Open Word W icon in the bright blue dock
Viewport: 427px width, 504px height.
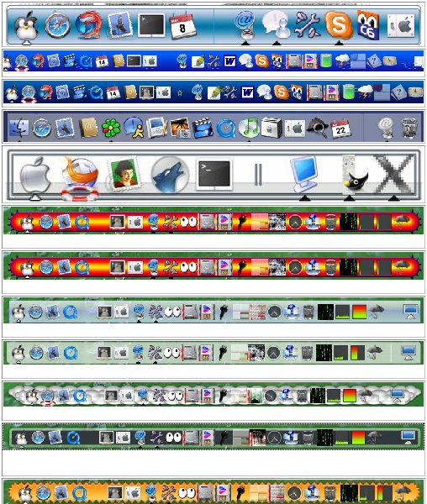[x=230, y=60]
